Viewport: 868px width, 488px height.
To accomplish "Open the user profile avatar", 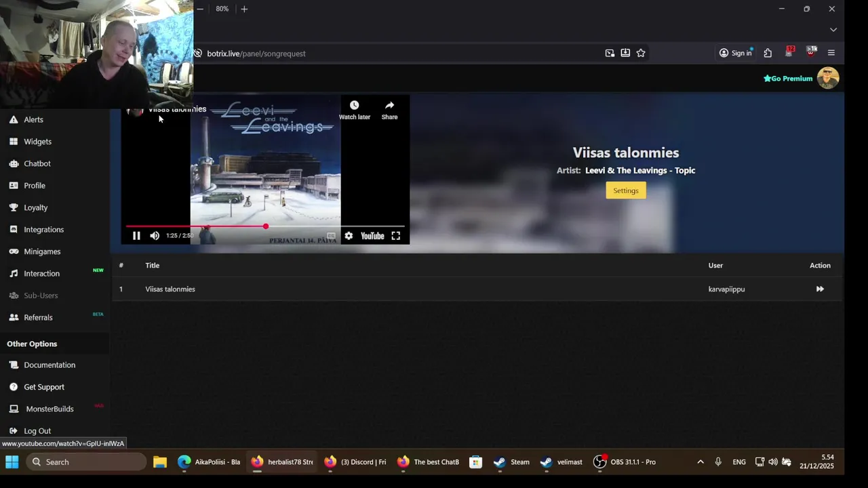I will click(x=828, y=78).
